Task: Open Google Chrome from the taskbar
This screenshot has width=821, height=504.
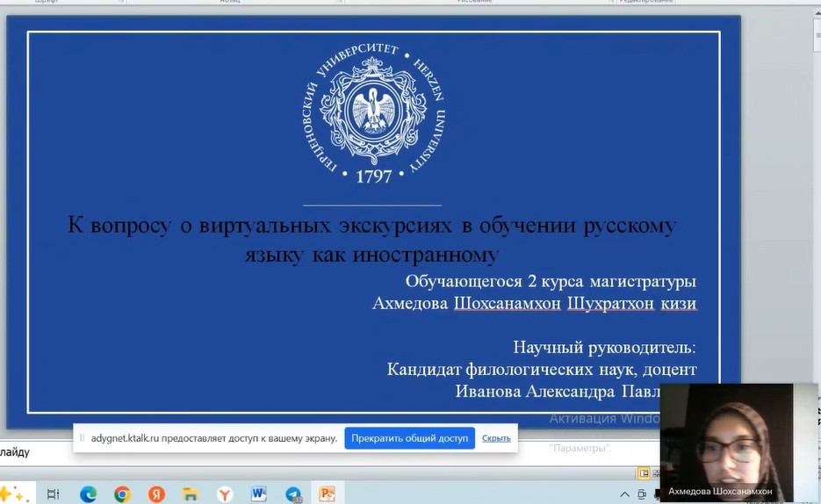Action: point(122,493)
